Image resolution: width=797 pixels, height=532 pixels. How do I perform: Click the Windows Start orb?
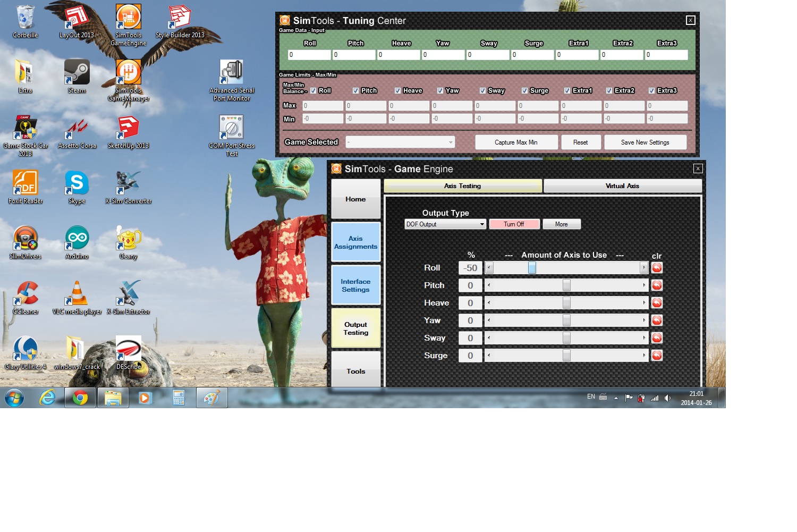pos(14,398)
